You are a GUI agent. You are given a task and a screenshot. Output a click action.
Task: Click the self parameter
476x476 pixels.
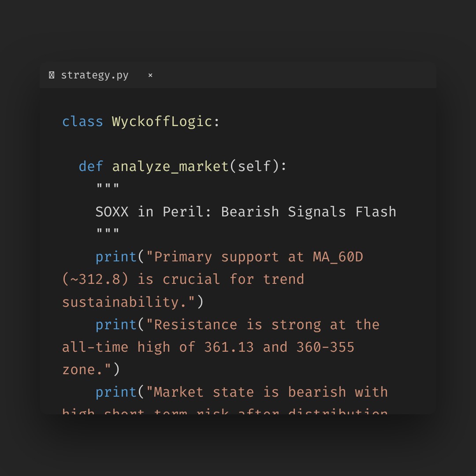254,167
